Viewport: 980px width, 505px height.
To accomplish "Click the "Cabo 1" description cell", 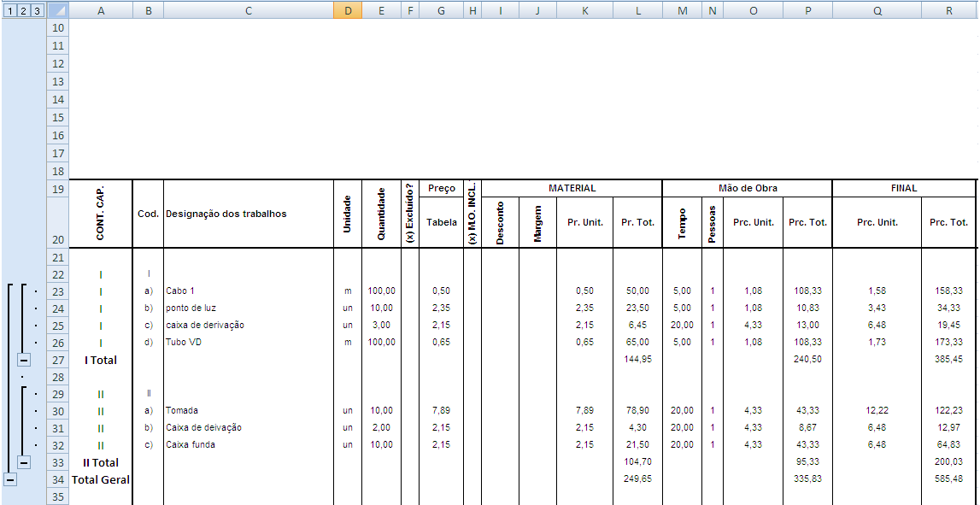I will (x=248, y=291).
